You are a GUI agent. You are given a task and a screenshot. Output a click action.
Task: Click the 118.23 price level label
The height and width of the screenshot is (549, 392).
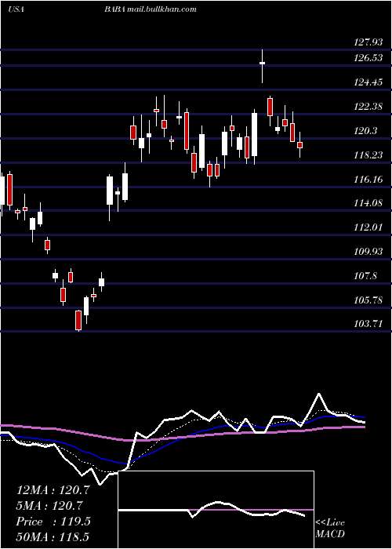coord(368,155)
